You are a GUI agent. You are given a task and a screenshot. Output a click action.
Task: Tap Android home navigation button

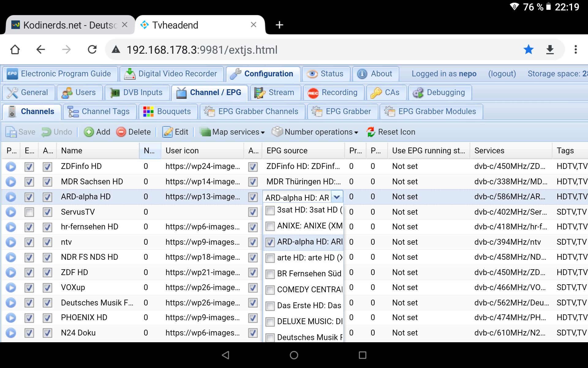(294, 355)
